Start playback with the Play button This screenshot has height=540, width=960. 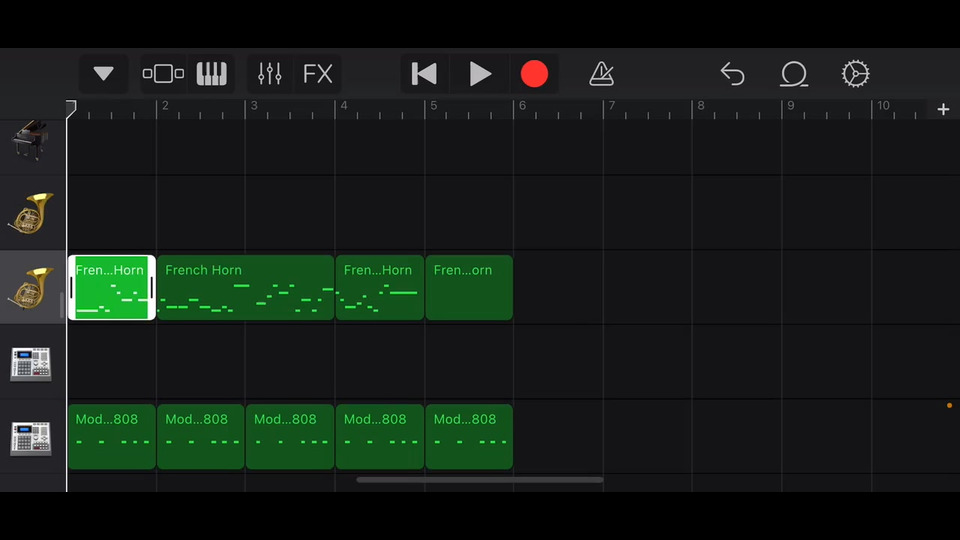point(480,74)
